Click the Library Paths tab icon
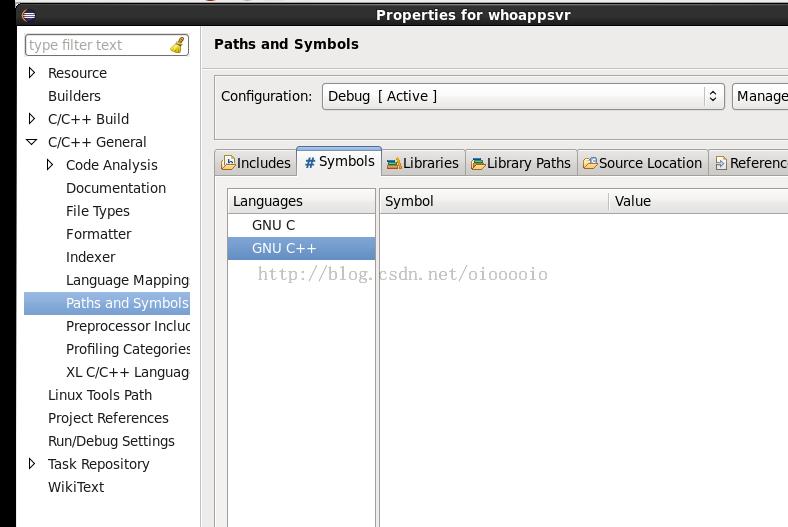The height and width of the screenshot is (527, 788). [478, 163]
